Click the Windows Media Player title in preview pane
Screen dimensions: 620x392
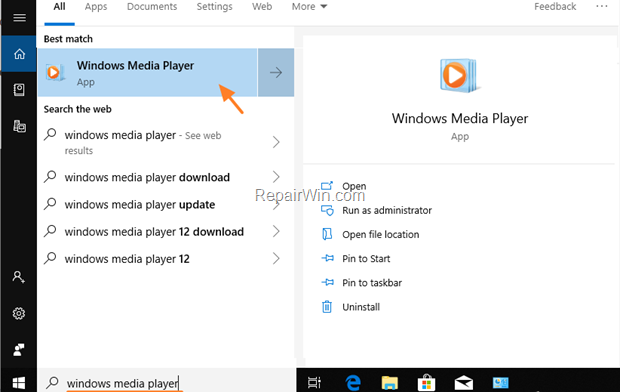pyautogui.click(x=460, y=119)
